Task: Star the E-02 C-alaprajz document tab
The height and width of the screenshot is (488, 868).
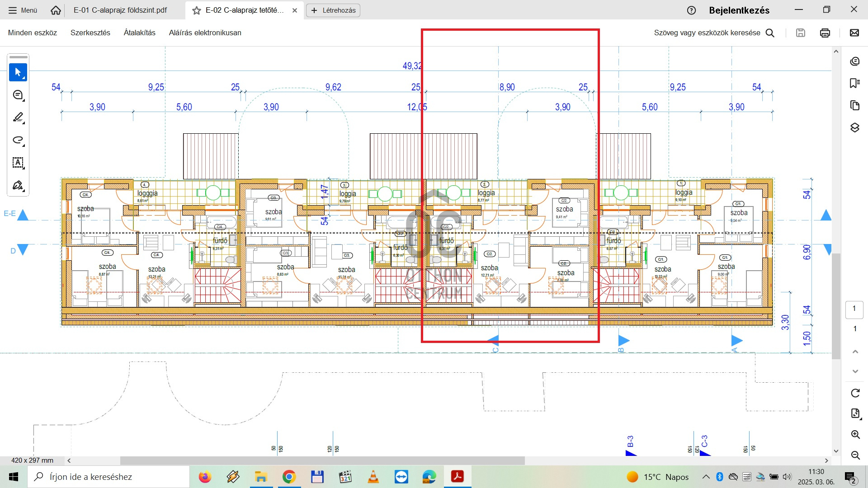Action: pyautogui.click(x=197, y=10)
